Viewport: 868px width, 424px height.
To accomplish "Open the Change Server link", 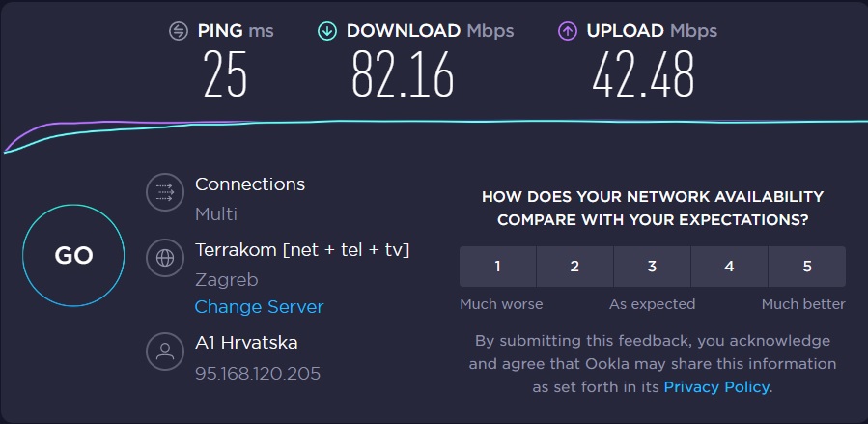I will [x=259, y=307].
